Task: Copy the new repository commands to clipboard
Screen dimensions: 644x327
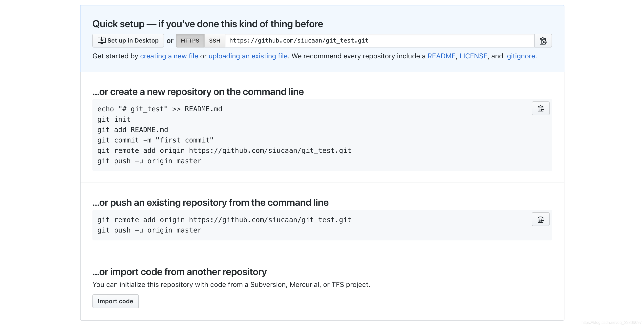Action: click(540, 108)
